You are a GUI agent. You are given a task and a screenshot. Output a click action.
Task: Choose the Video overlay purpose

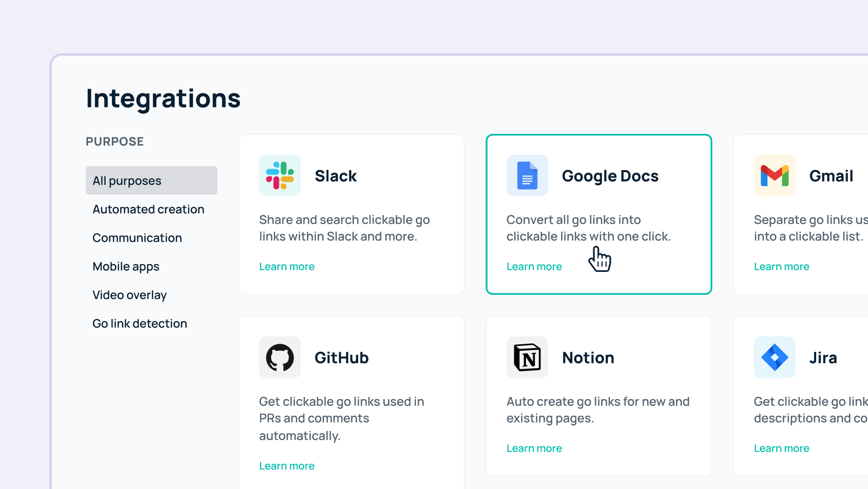click(x=130, y=295)
